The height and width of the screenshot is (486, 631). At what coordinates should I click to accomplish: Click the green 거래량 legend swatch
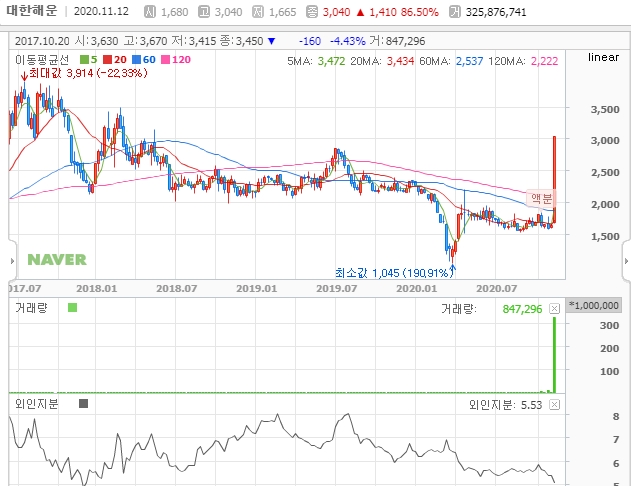pyautogui.click(x=72, y=308)
